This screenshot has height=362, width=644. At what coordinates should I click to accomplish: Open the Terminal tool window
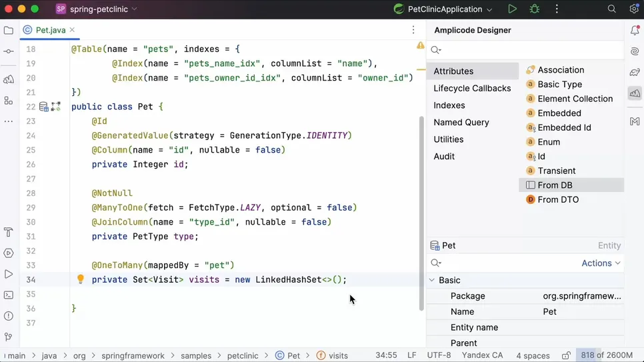8,295
